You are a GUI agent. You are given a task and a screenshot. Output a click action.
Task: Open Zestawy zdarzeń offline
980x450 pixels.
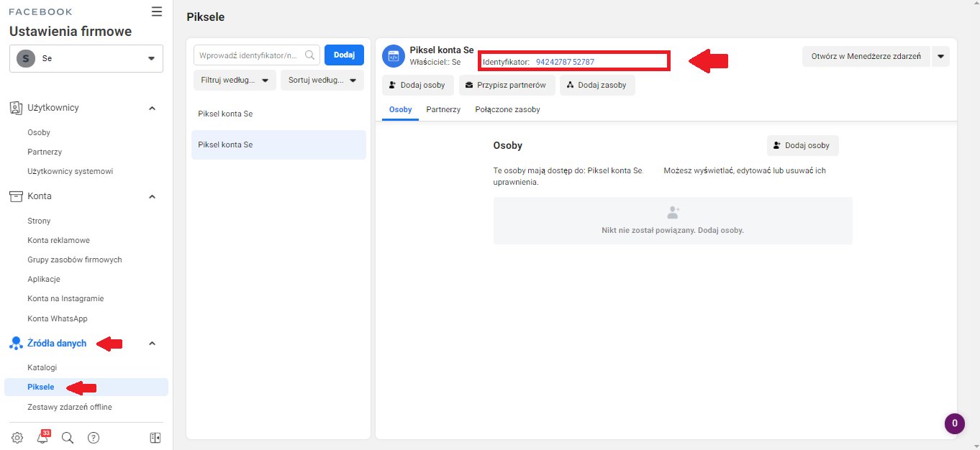click(x=70, y=407)
